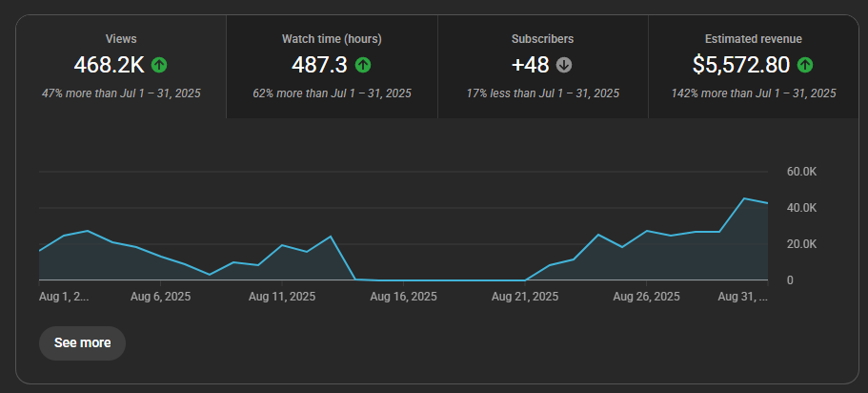868x393 pixels.
Task: Click the 468.2K views number
Action: (x=109, y=65)
